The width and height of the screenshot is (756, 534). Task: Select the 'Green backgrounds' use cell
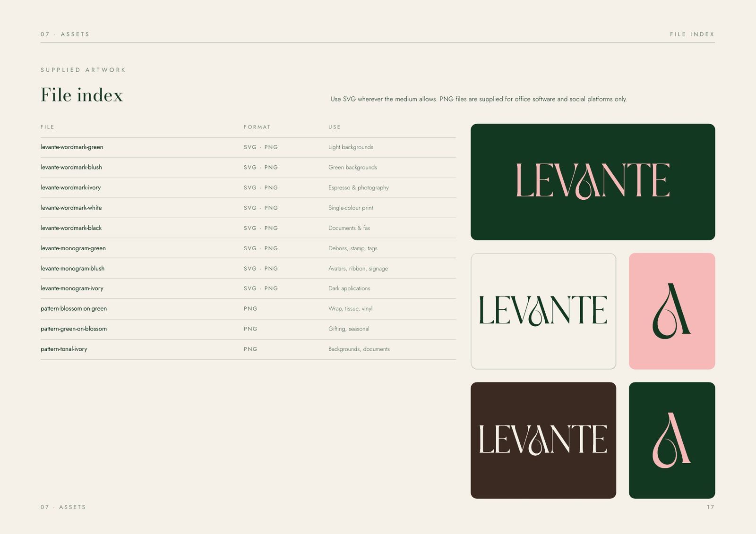pos(352,168)
